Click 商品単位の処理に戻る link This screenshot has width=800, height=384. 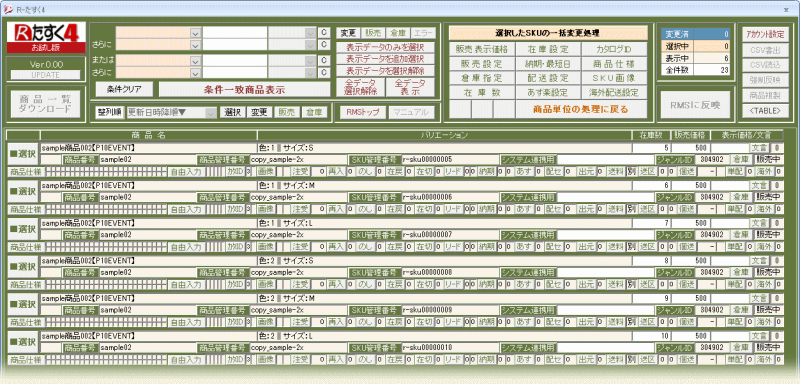click(x=581, y=109)
